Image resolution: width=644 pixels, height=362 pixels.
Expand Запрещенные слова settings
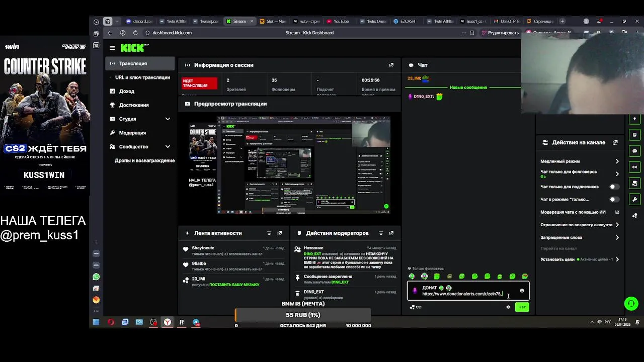[x=617, y=237]
